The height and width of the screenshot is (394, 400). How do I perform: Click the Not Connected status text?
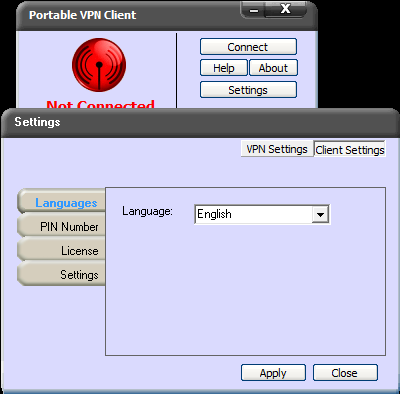click(100, 104)
